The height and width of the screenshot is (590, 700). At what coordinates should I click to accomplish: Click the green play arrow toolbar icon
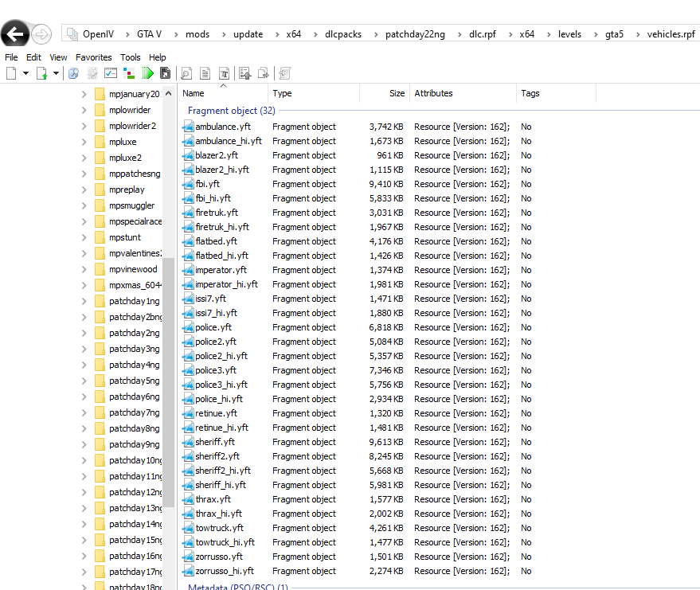tap(148, 73)
